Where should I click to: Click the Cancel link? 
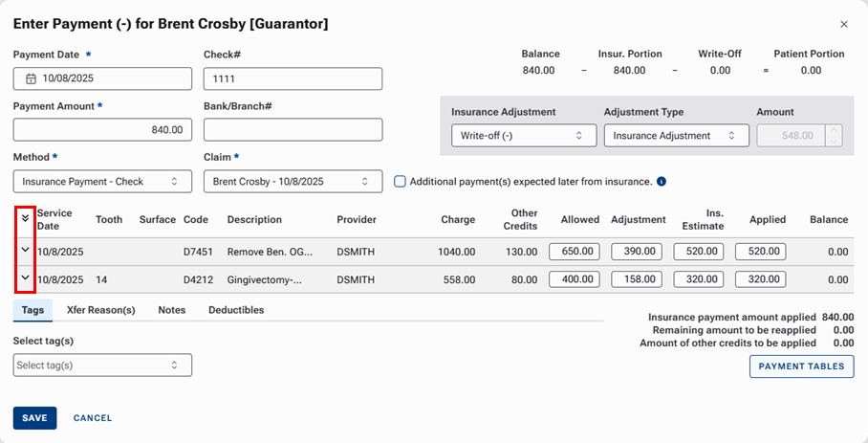[93, 418]
